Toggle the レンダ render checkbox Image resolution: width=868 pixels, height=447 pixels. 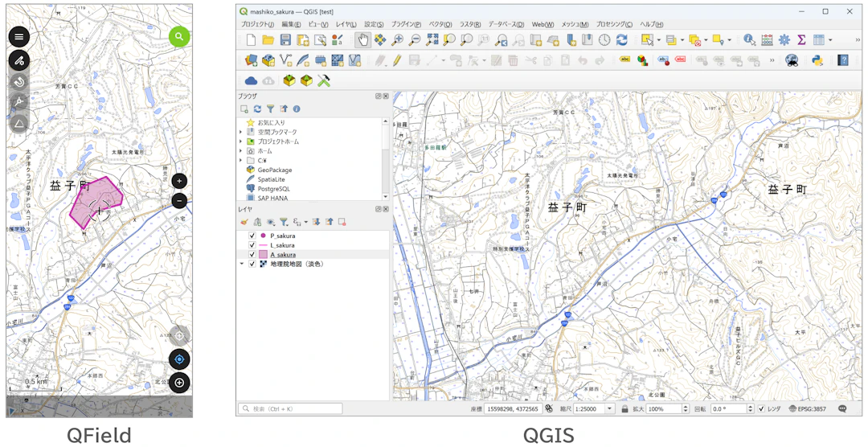(761, 408)
